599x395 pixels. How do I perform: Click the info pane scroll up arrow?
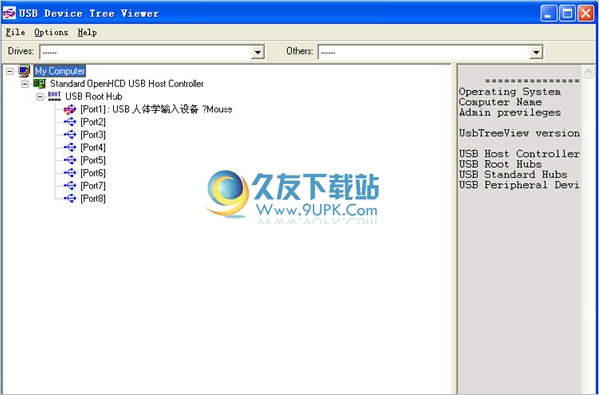point(588,71)
